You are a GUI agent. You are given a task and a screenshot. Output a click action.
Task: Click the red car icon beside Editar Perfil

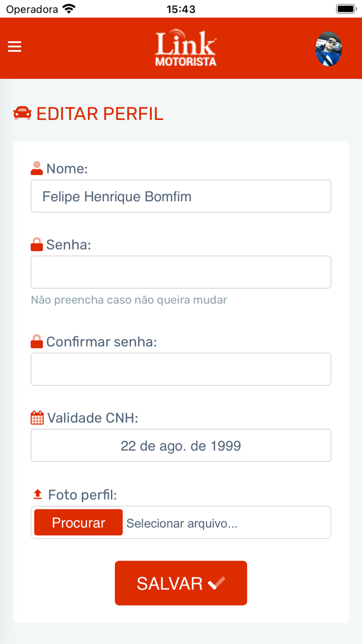point(22,113)
